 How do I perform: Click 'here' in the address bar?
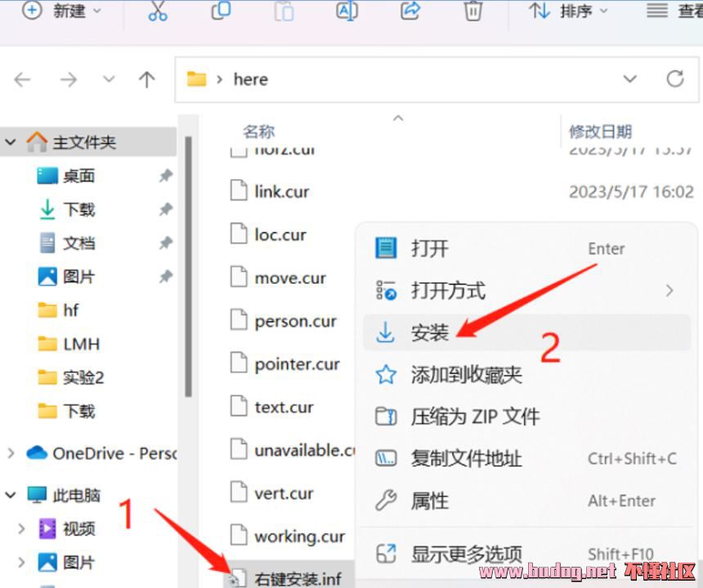tap(251, 80)
